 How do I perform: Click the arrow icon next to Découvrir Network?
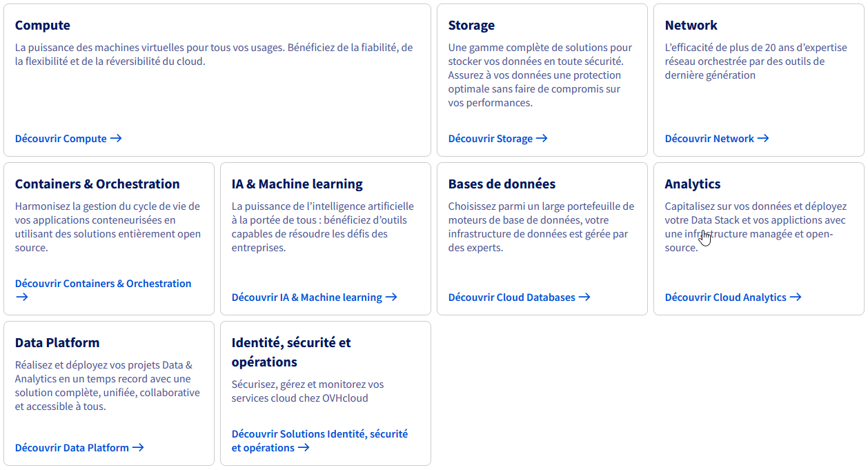click(x=762, y=138)
